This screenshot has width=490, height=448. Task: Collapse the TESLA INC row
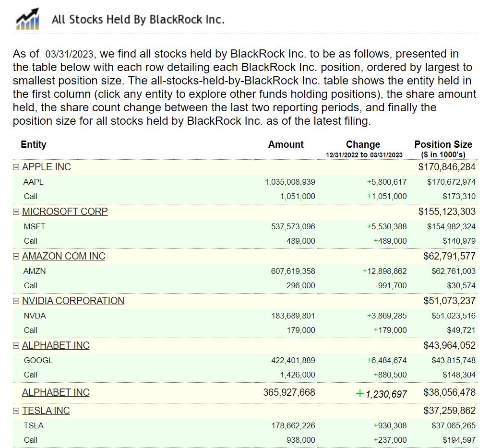16,411
